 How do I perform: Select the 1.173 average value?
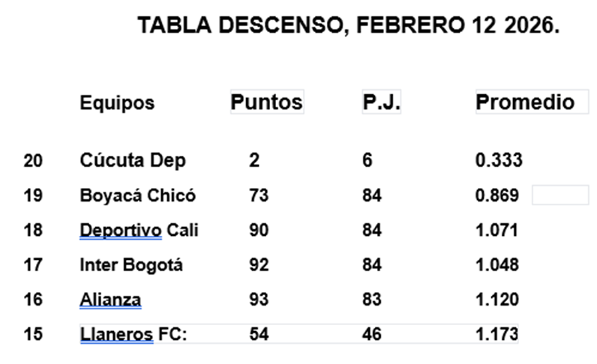click(496, 335)
